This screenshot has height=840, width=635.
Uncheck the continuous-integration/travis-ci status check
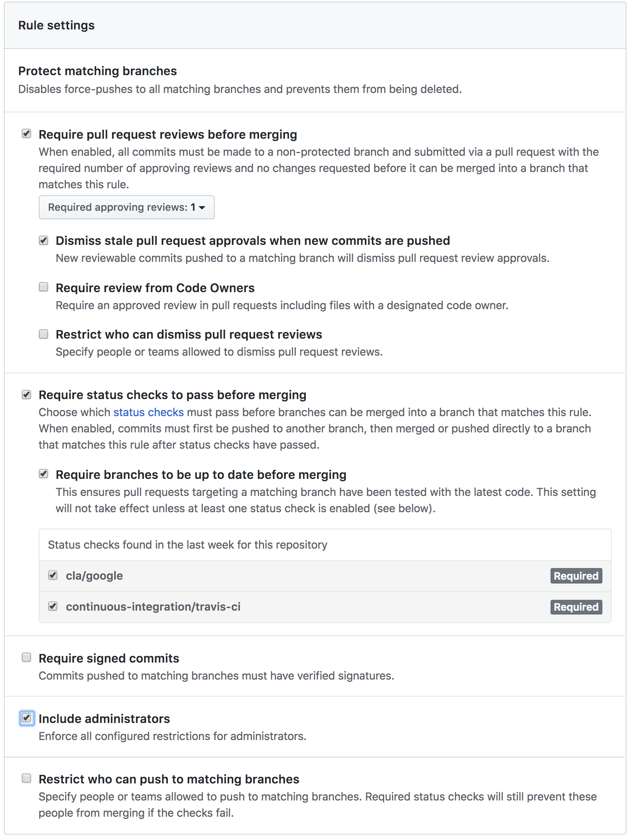point(53,607)
